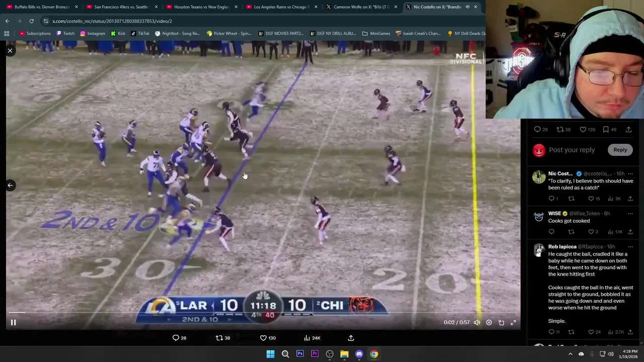Open the TikTok bookmark
This screenshot has height=362, width=644.
[x=140, y=34]
